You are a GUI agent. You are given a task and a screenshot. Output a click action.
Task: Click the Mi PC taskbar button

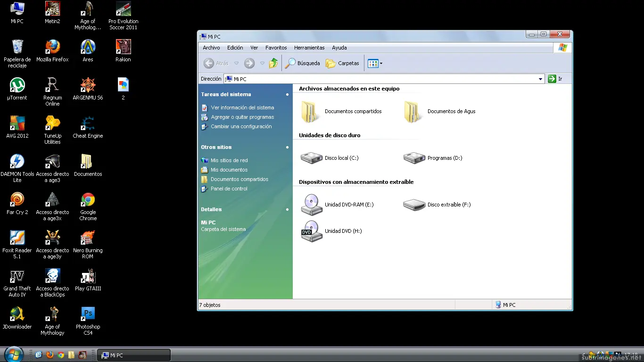coord(134,355)
